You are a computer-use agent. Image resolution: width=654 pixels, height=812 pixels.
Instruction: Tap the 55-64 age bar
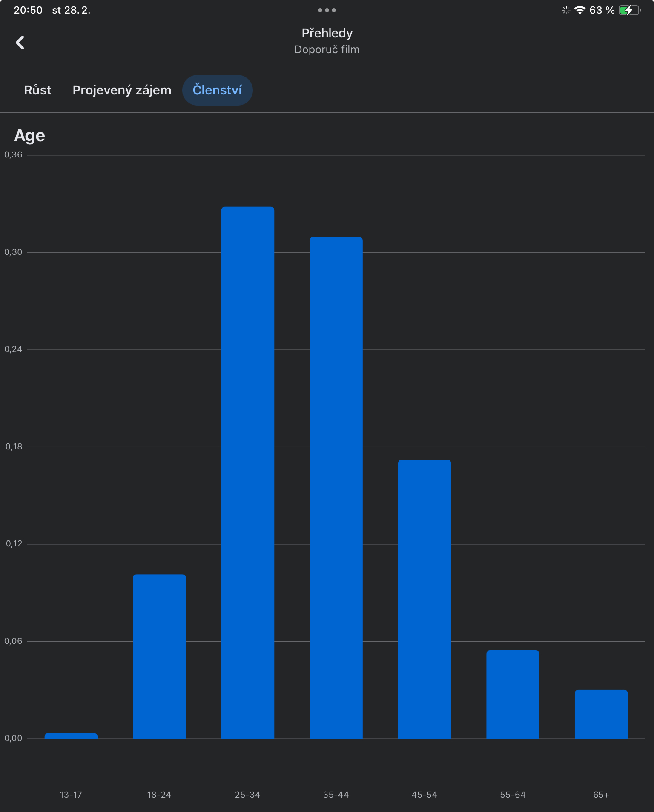(x=513, y=695)
